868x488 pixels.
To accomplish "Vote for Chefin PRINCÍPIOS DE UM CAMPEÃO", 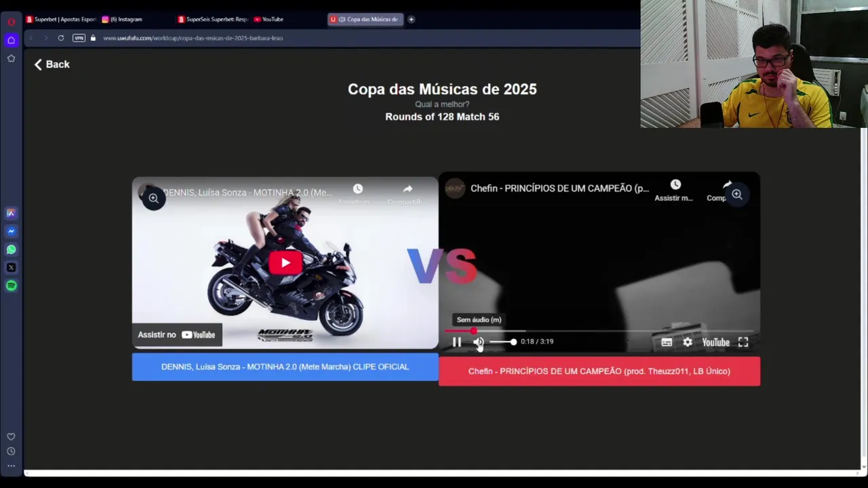I will pos(599,371).
